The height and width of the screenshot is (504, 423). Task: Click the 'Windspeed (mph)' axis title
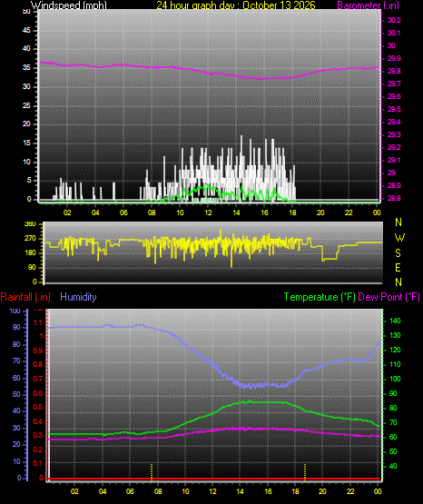[68, 5]
